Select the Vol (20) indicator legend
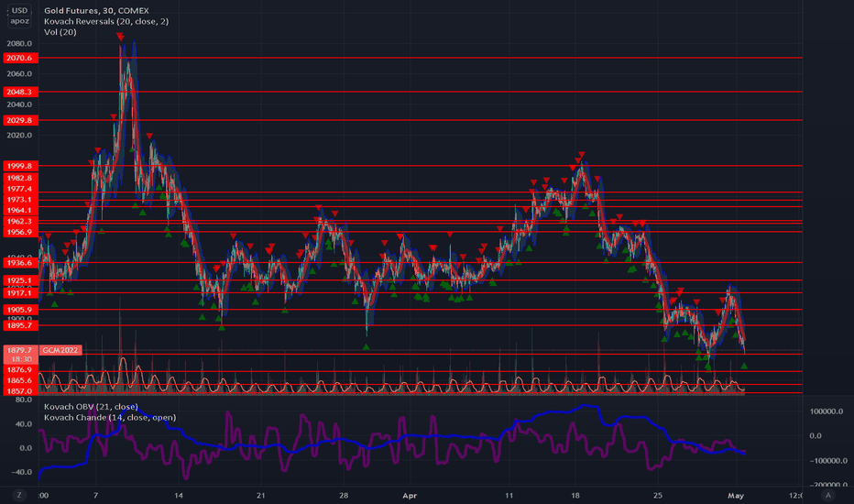This screenshot has width=854, height=504. pos(60,32)
